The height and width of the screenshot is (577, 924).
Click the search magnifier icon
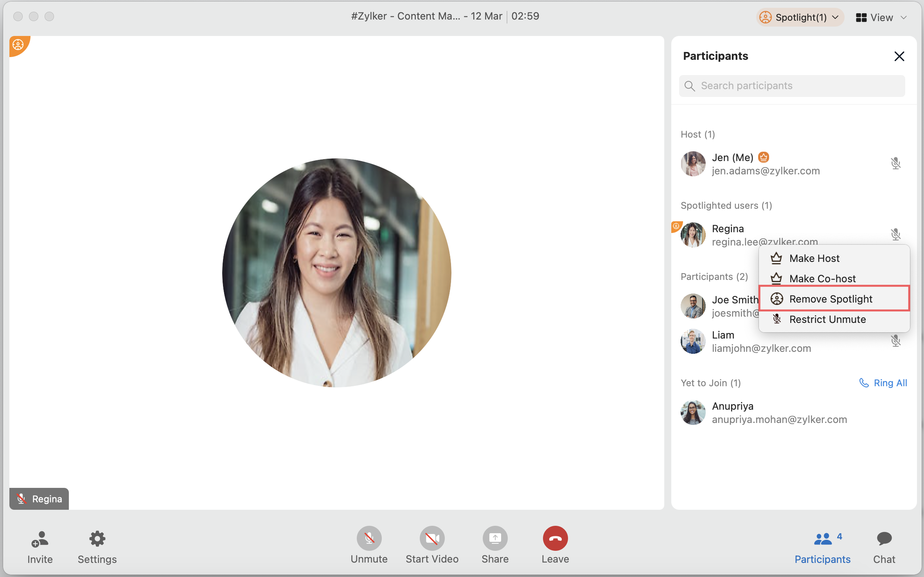pos(690,86)
